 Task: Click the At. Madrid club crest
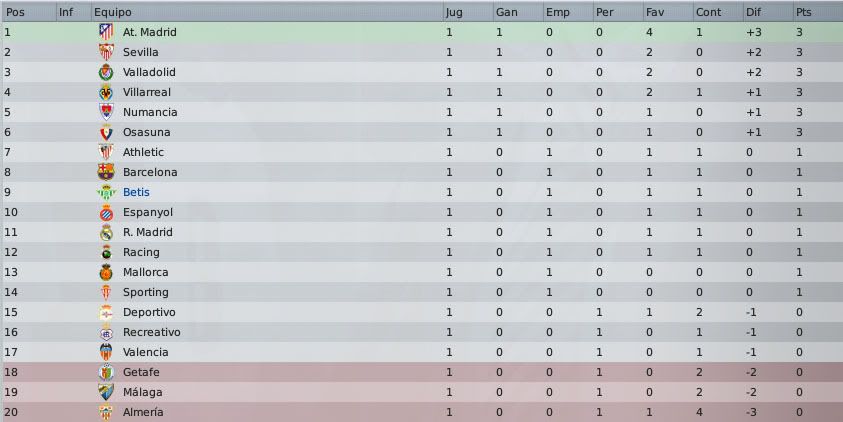pyautogui.click(x=106, y=32)
